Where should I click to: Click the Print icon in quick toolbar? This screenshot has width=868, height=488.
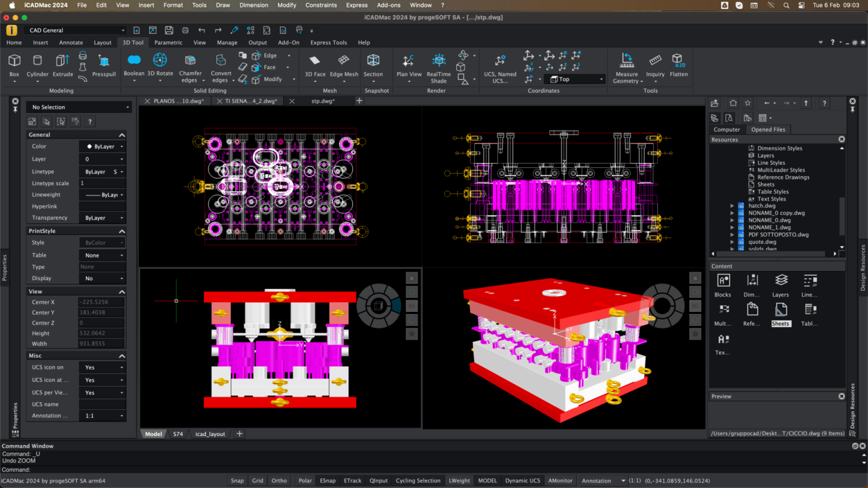[x=185, y=30]
